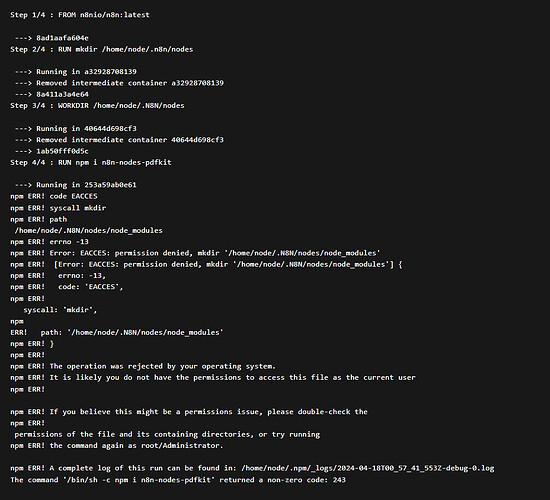
Task: Click 'Running in 253a59ab0e61' line
Action: (x=76, y=185)
